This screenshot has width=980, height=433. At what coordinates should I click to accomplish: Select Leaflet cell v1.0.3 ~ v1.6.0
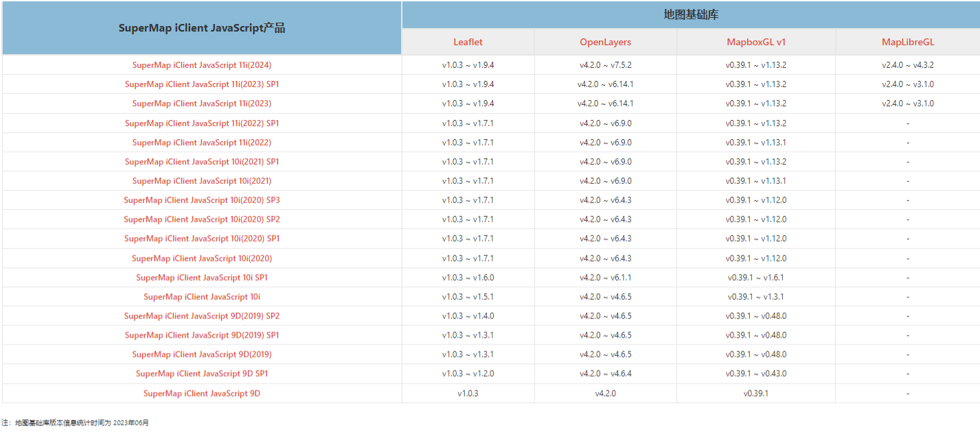[x=468, y=278]
